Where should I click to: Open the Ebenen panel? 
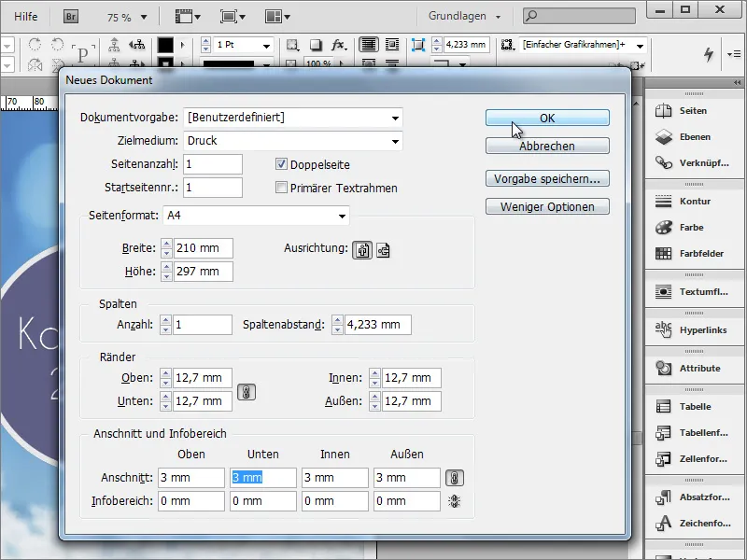694,136
